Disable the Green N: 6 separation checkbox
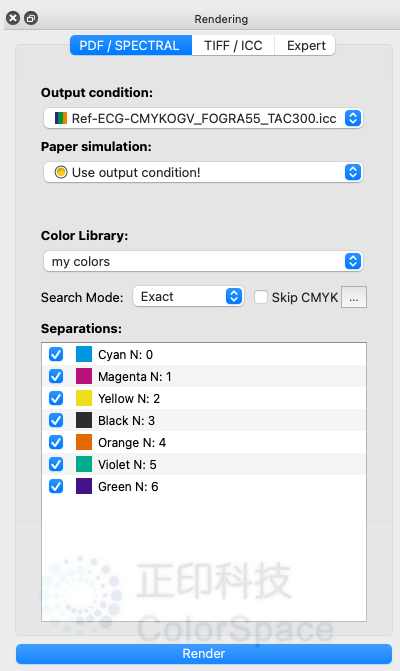Viewport: 400px width, 671px height. tap(56, 487)
